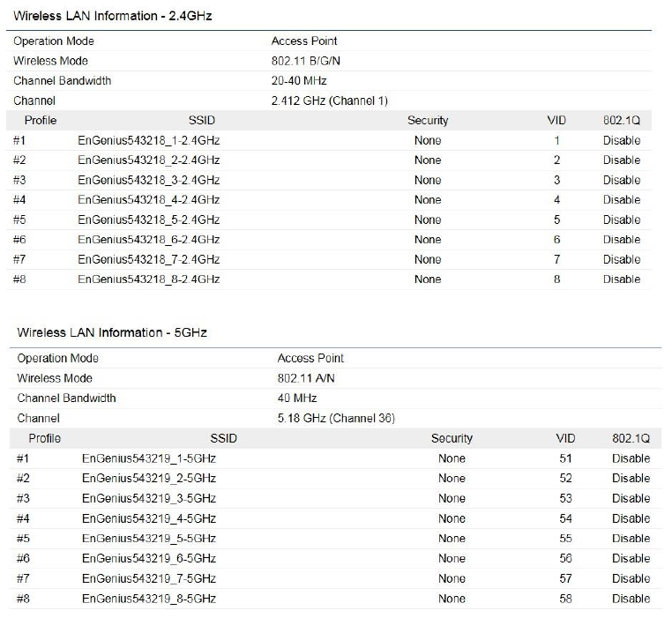
Task: Click VID value 51
Action: click(x=565, y=458)
